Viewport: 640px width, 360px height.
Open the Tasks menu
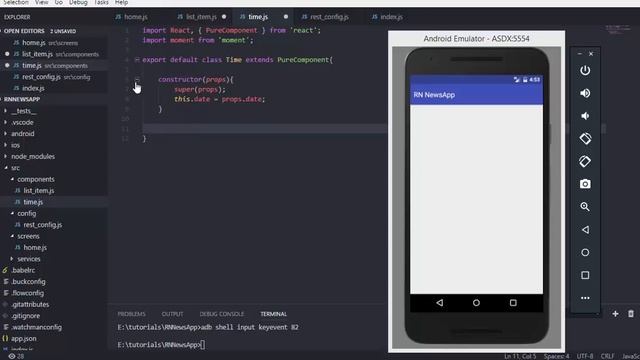[x=101, y=2]
